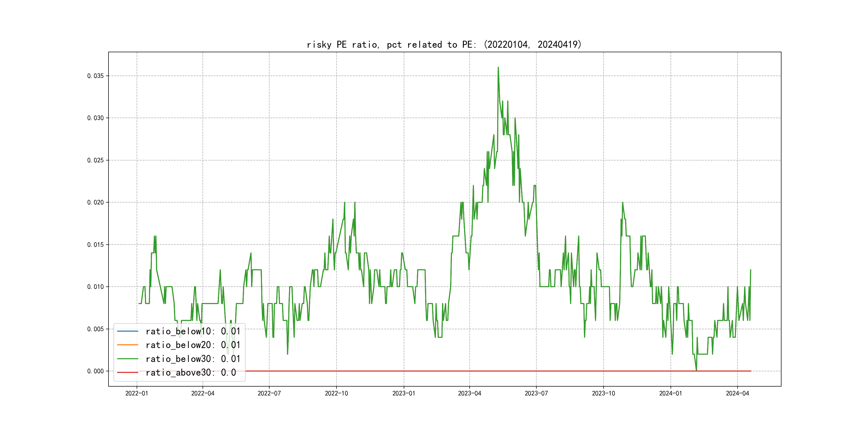868x434 pixels.
Task: Click the green ratio_below30 legend line
Action: [127, 359]
